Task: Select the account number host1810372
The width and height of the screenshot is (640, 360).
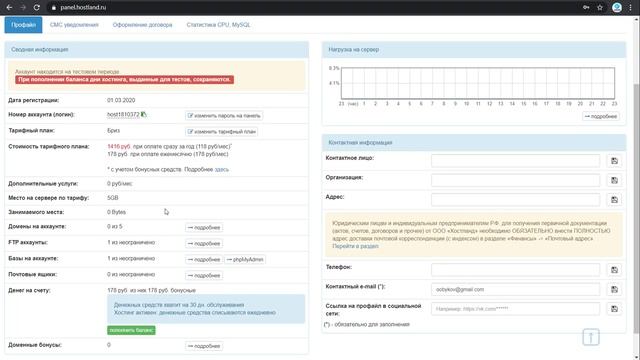Action: point(123,115)
